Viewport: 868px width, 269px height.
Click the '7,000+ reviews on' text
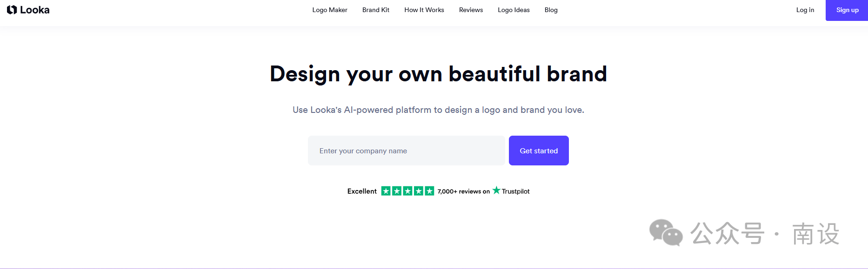[x=463, y=191]
